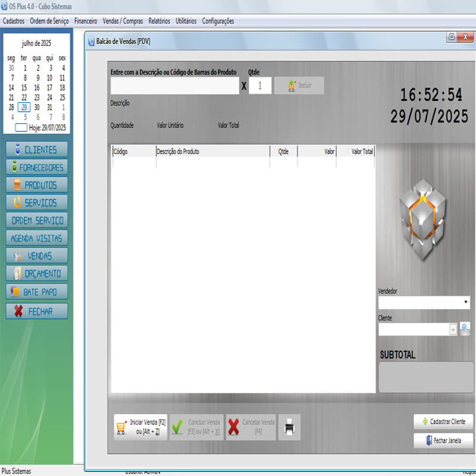Screen dimensions: 476x476
Task: Open Orçamento from the sidebar
Action: coord(37,274)
